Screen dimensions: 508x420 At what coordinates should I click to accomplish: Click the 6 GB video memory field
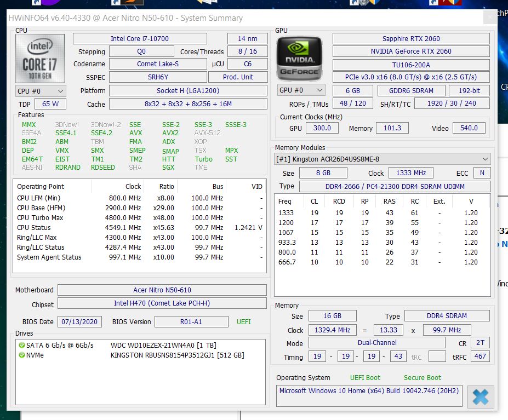[x=353, y=91]
